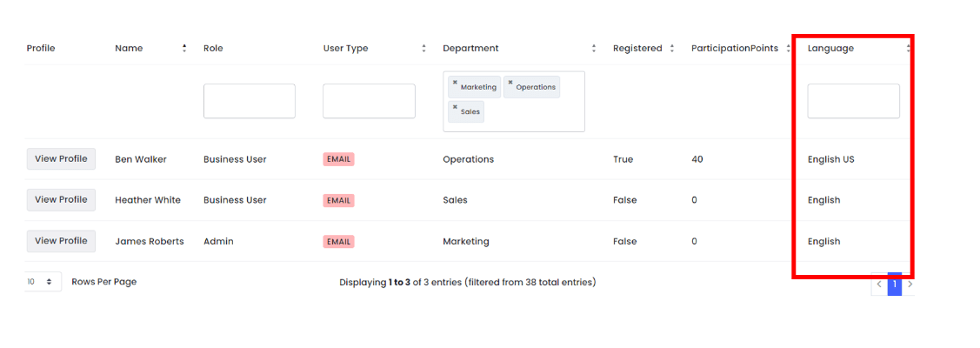Viewport: 980px width, 348px height.
Task: Sort table by Name column
Action: tap(184, 49)
